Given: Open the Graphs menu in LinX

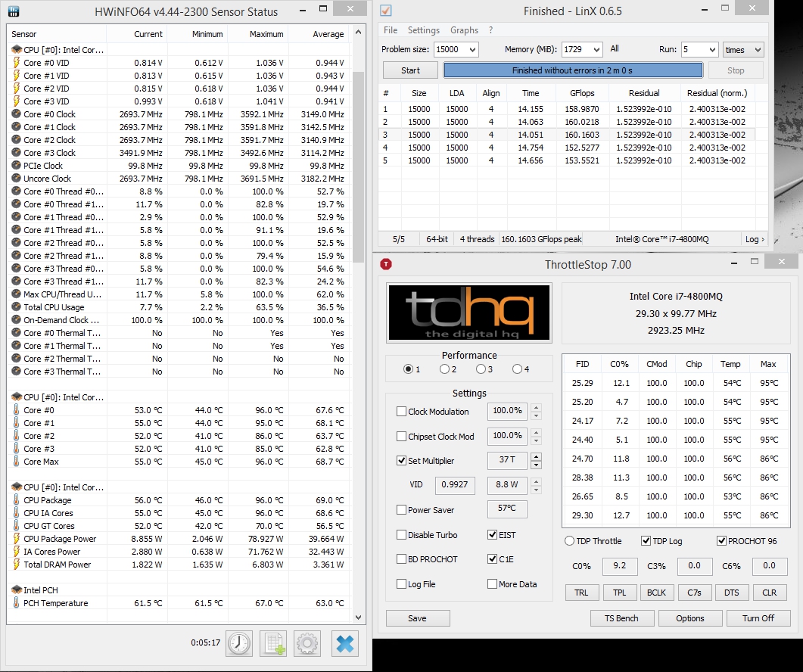Looking at the screenshot, I should (x=464, y=30).
